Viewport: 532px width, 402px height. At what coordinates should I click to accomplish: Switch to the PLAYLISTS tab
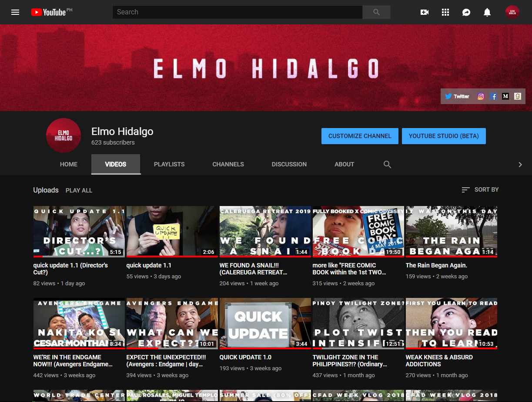pyautogui.click(x=169, y=164)
